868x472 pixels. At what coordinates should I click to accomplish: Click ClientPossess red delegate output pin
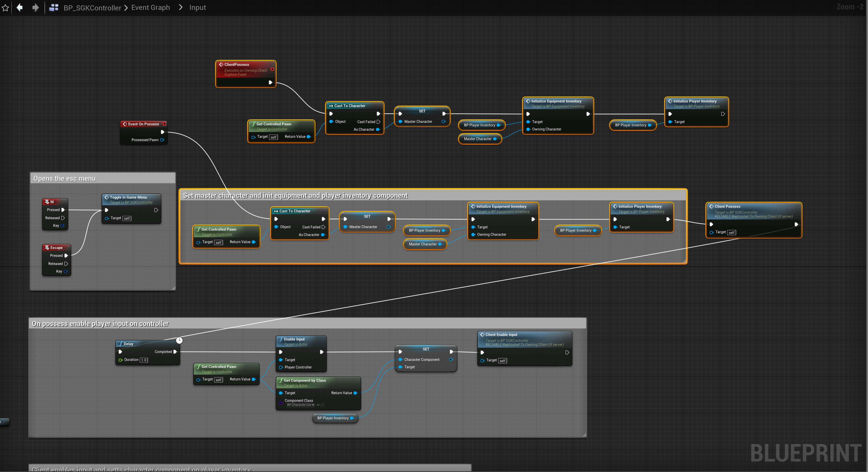(272, 69)
